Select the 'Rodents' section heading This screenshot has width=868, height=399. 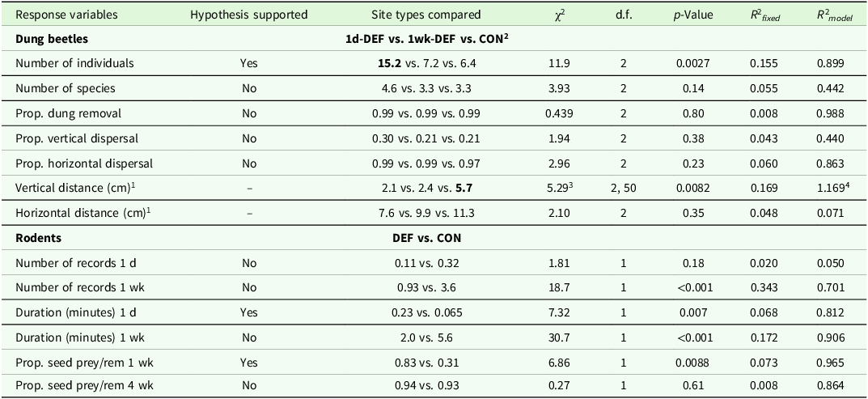(38, 239)
